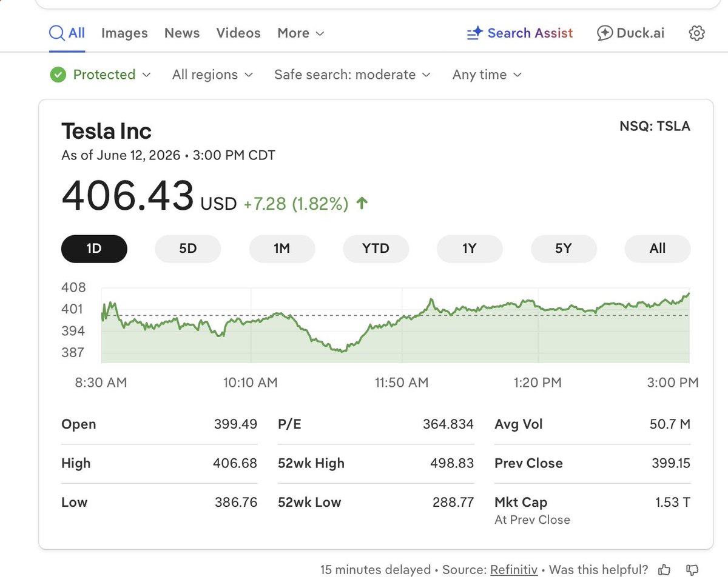Select the 1M chart range
This screenshot has width=728, height=585.
pyautogui.click(x=282, y=249)
